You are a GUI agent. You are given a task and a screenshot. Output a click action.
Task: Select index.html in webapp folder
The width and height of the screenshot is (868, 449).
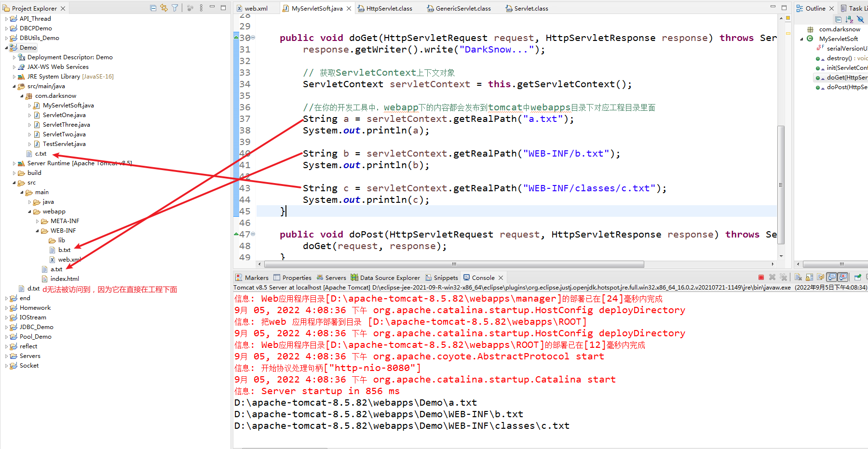click(x=65, y=279)
